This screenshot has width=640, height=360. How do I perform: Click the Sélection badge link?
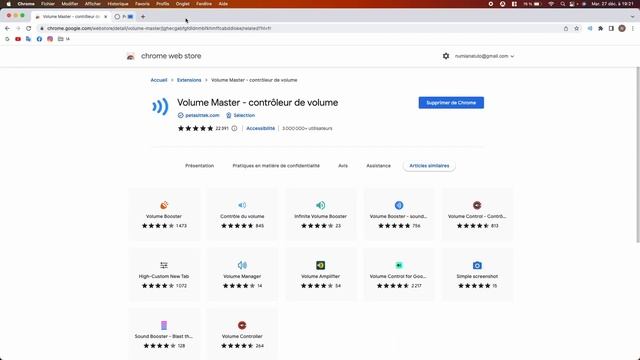(241, 115)
